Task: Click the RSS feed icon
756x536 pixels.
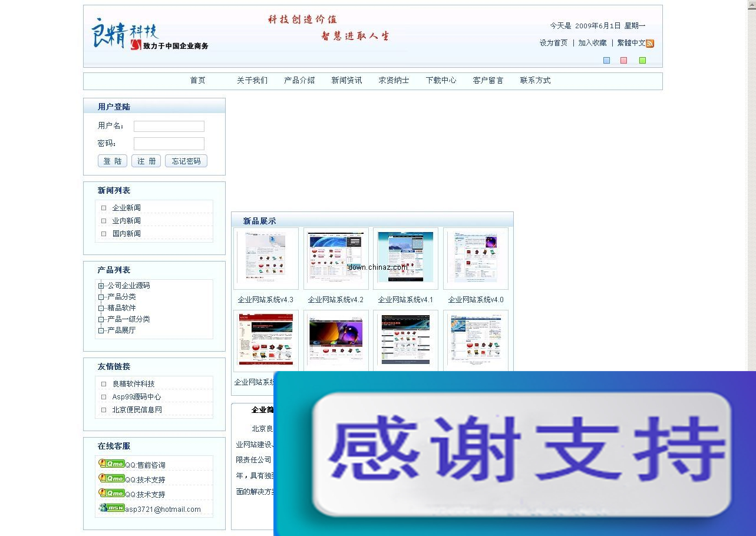Action: point(650,43)
